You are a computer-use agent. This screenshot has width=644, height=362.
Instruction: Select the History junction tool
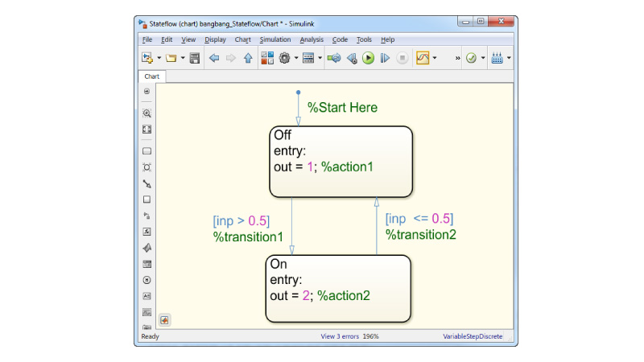click(147, 280)
